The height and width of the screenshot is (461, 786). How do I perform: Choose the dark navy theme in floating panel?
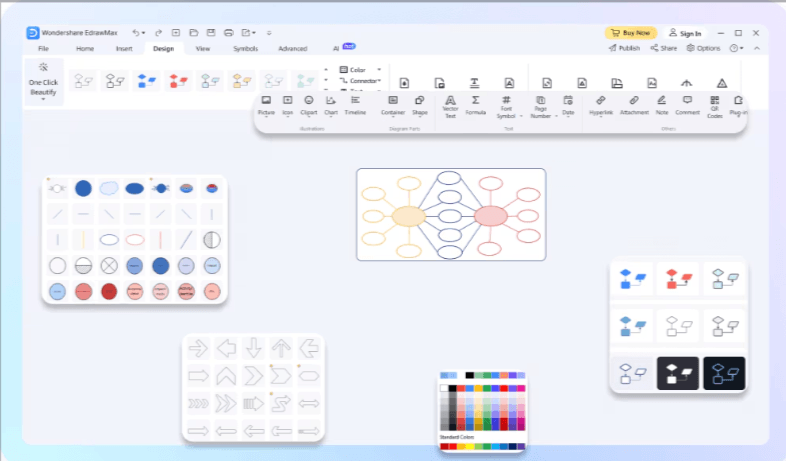[x=724, y=373]
